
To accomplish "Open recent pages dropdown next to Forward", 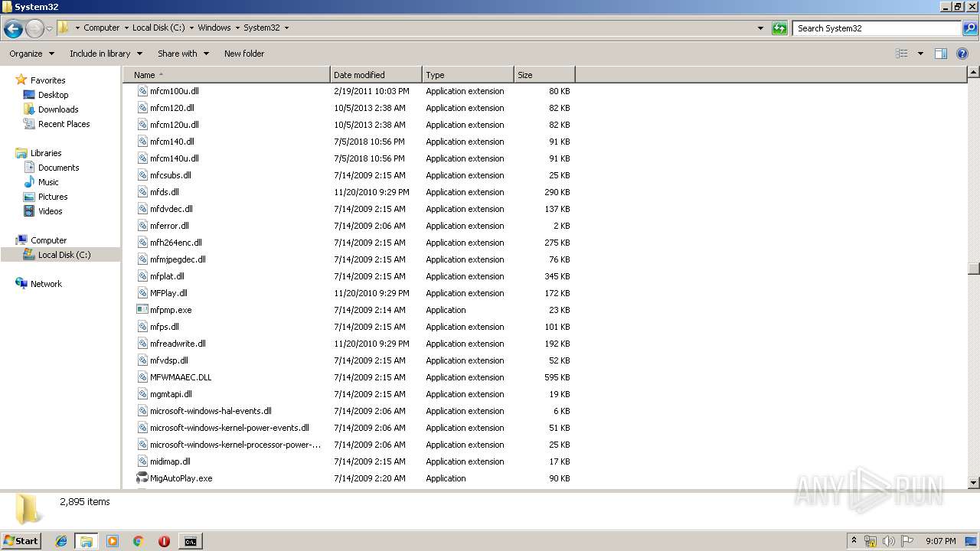I will click(x=49, y=29).
